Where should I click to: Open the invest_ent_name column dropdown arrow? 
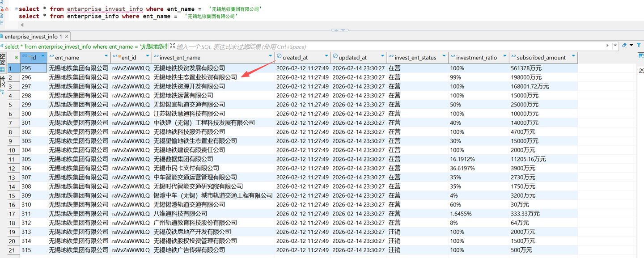pyautogui.click(x=271, y=57)
